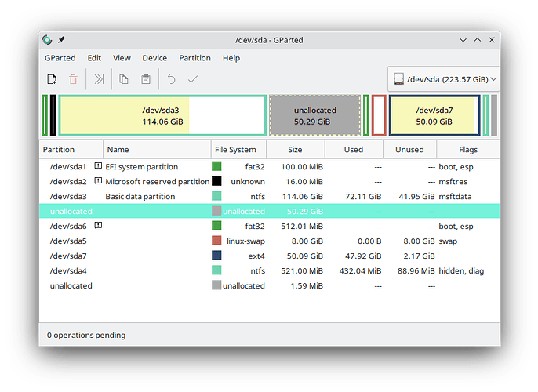Image resolution: width=538 pixels, height=392 pixels.
Task: Click the "hidden, diag" flags cell
Action: (x=461, y=271)
